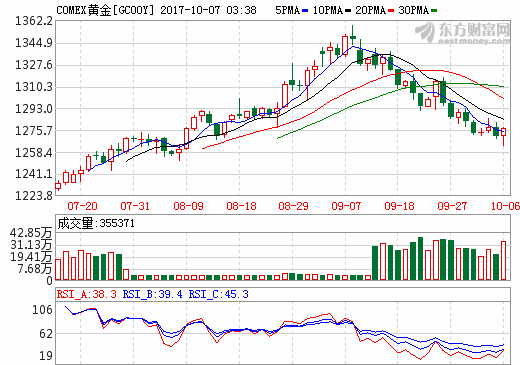Select the 07-20 date axis marker
Viewport: 520px width, 365px height.
point(82,206)
